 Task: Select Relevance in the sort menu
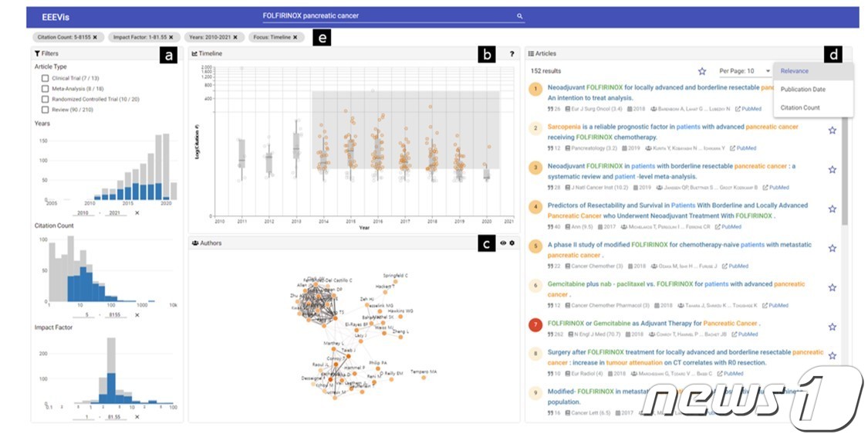(x=795, y=71)
